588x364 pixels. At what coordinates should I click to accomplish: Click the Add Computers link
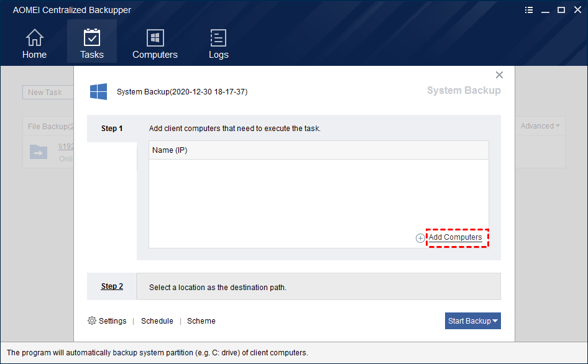coord(455,237)
